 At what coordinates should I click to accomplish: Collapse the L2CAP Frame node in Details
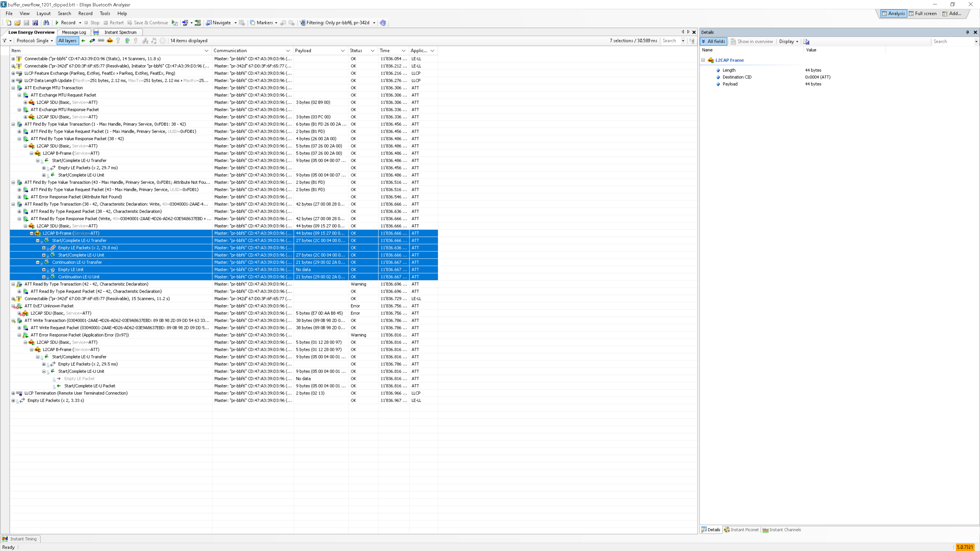click(x=703, y=60)
